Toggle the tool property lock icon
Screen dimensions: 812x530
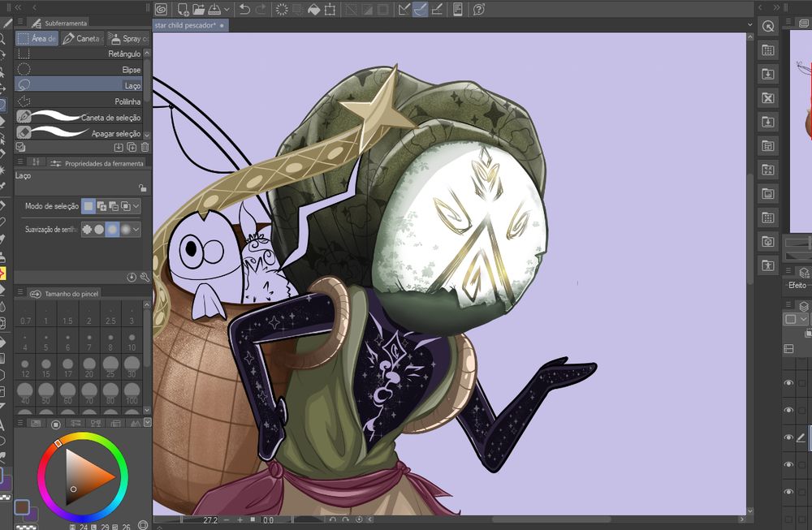(x=142, y=187)
